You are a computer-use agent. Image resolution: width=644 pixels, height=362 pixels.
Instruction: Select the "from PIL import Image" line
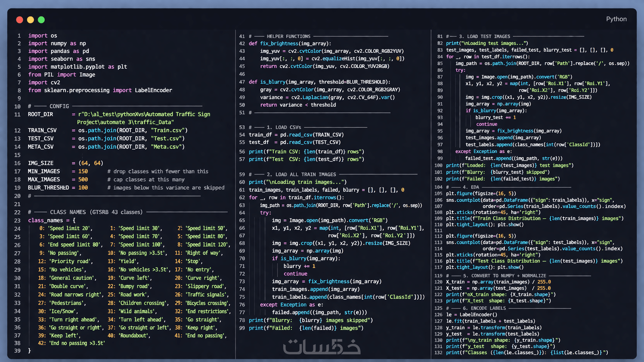pyautogui.click(x=62, y=75)
